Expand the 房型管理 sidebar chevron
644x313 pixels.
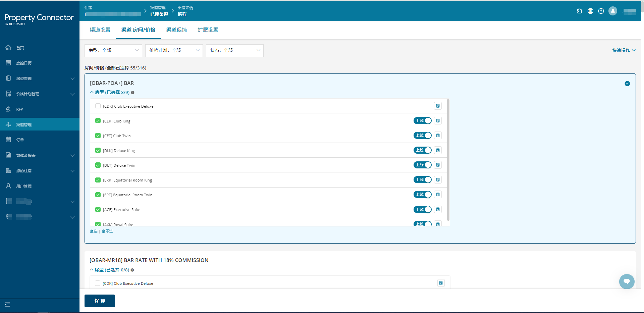tap(72, 79)
